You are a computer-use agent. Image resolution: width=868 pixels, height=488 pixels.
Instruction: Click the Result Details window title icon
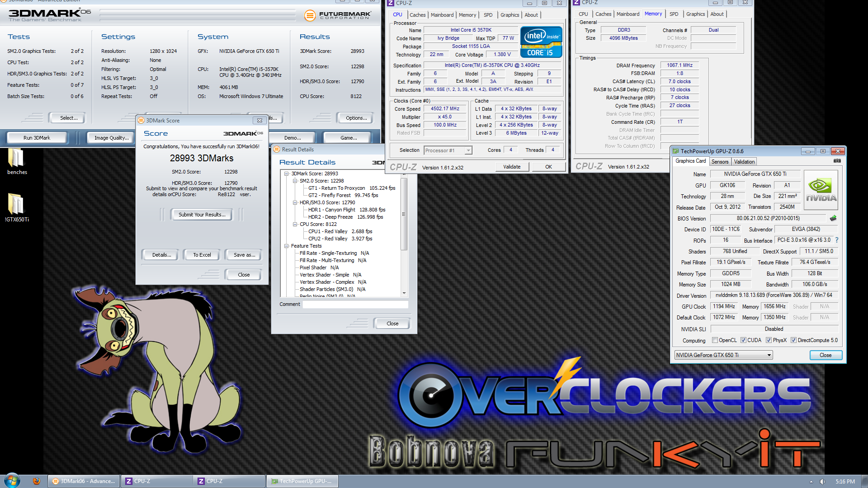click(277, 149)
